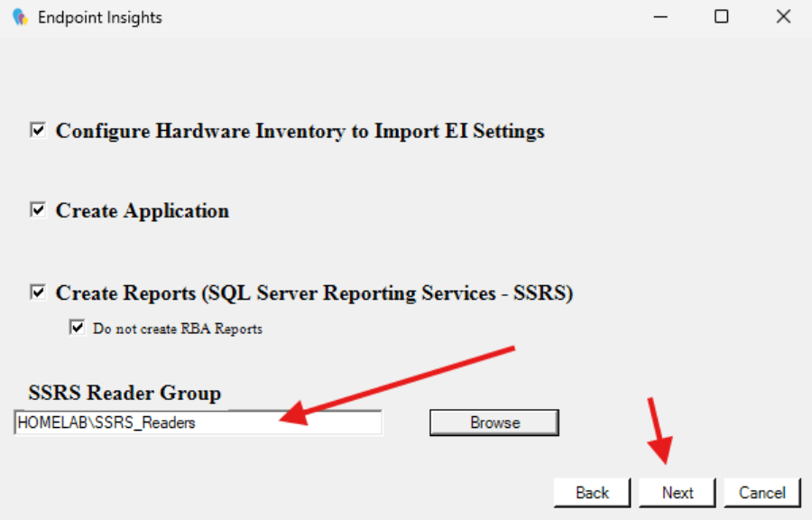Cancel the Endpoint Insights setup
812x520 pixels.
tap(762, 492)
